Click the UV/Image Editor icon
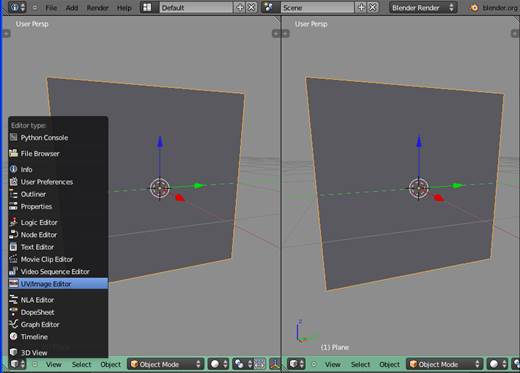Image resolution: width=520 pixels, height=373 pixels. point(13,284)
